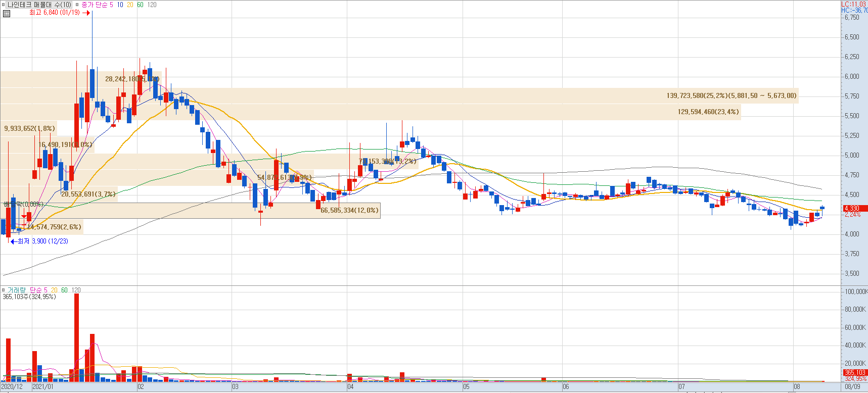Click the 14,574,759(2,6%) volume profile label
This screenshot has width=868, height=393.
[x=54, y=227]
